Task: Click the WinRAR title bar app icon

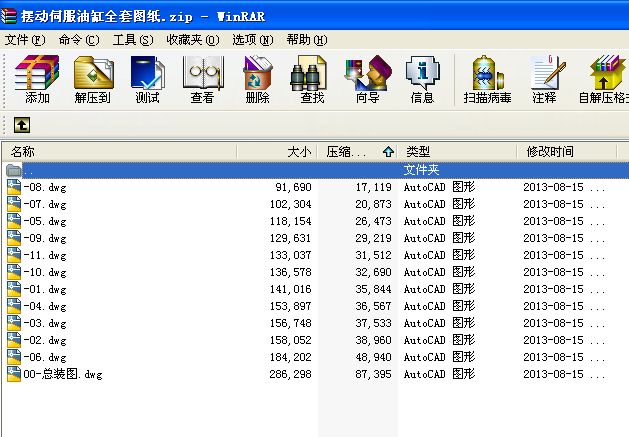Action: 9,16
